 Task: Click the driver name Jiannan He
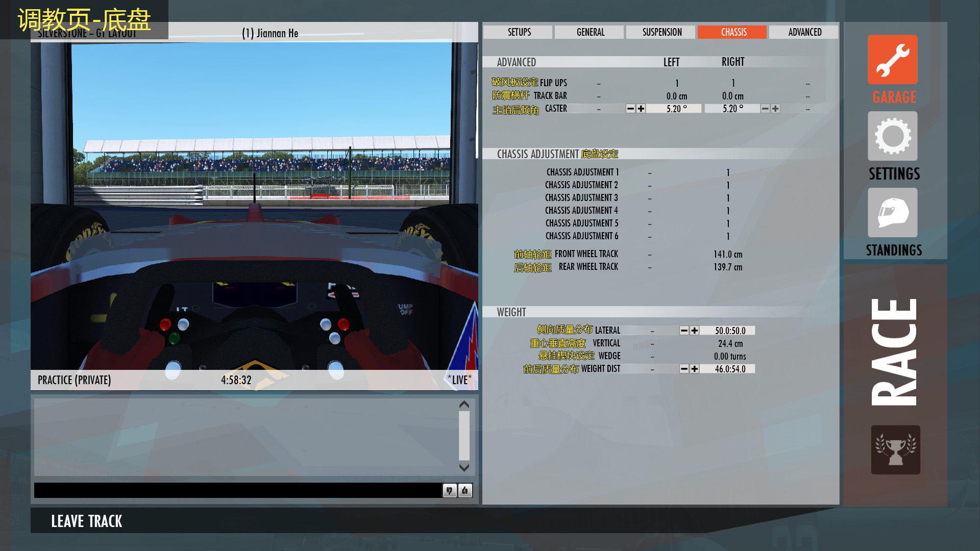coord(277,33)
